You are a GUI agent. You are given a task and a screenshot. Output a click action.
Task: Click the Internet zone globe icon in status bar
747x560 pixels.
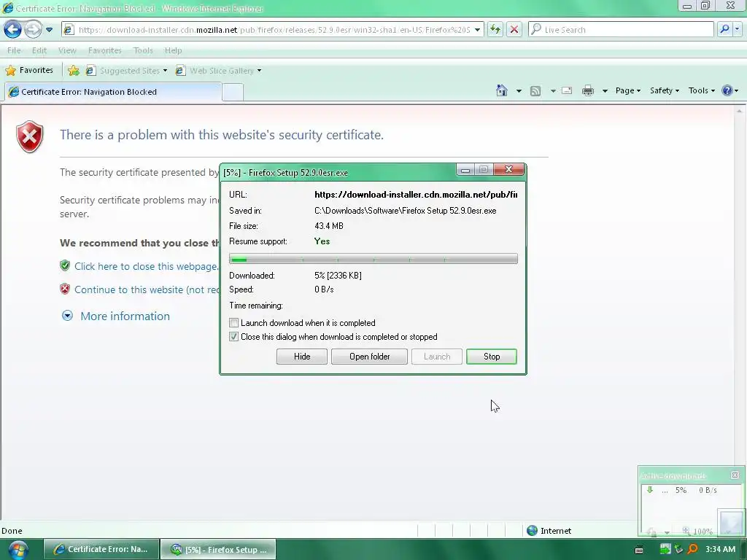pos(532,531)
